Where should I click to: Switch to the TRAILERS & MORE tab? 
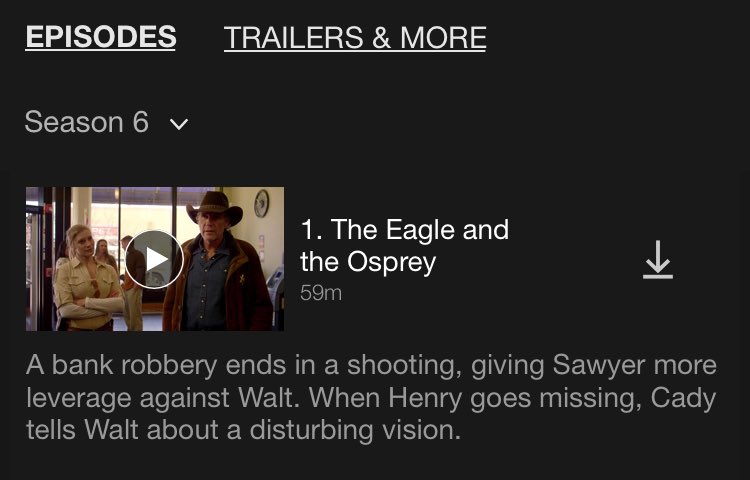pos(355,38)
